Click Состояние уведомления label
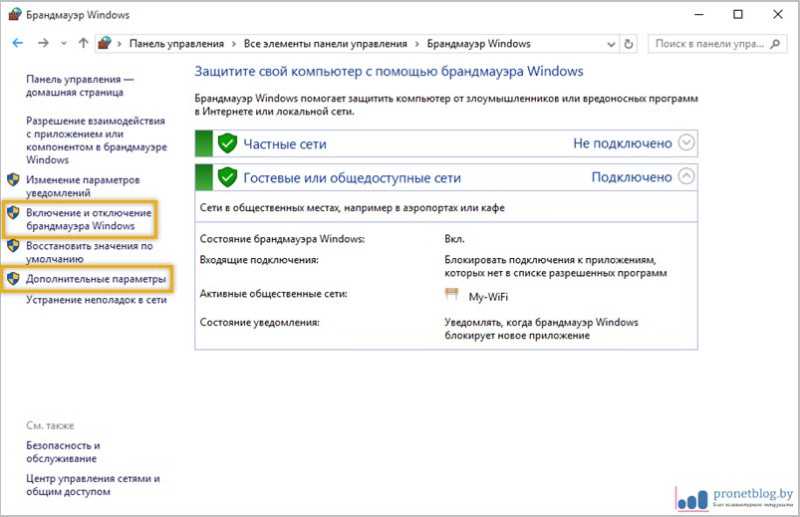Screen dimensions: 800x517 pos(260,323)
